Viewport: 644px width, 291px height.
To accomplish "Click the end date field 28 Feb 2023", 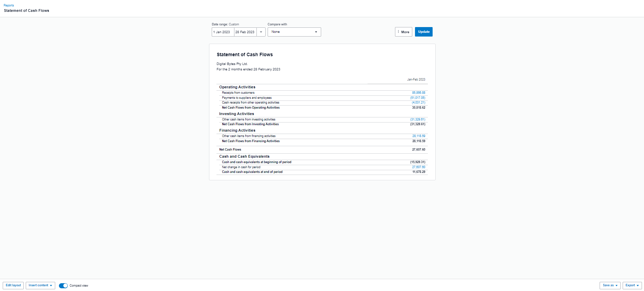I will click(x=245, y=32).
